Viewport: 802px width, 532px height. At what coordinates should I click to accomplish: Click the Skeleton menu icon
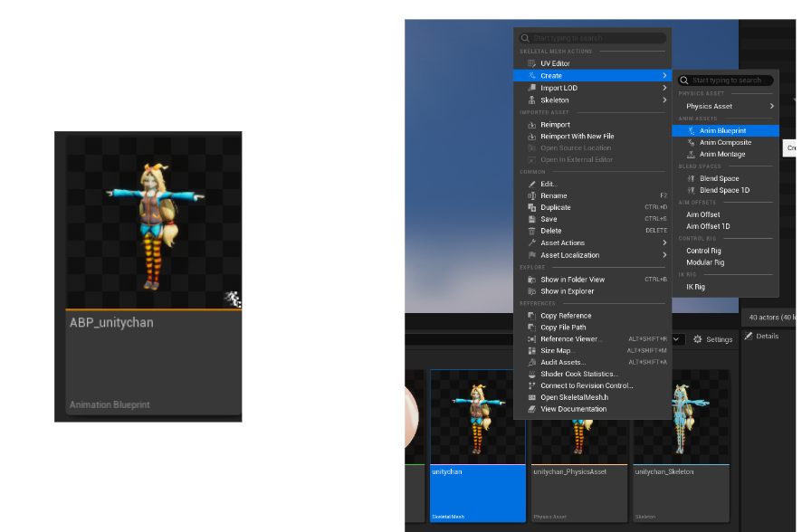click(x=531, y=100)
